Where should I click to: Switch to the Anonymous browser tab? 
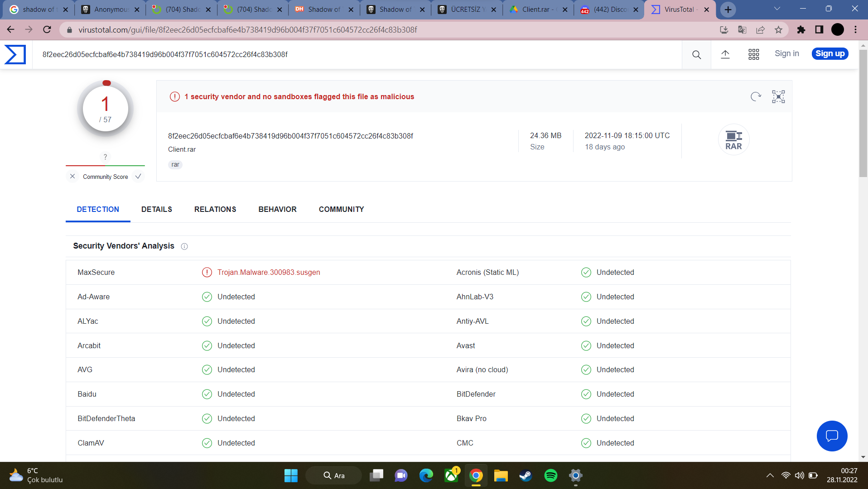[111, 10]
